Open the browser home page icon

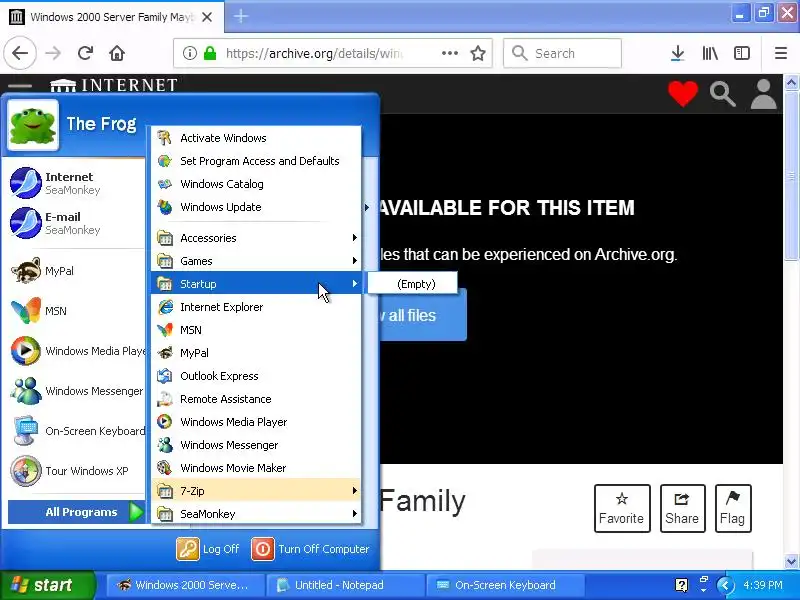(x=117, y=53)
